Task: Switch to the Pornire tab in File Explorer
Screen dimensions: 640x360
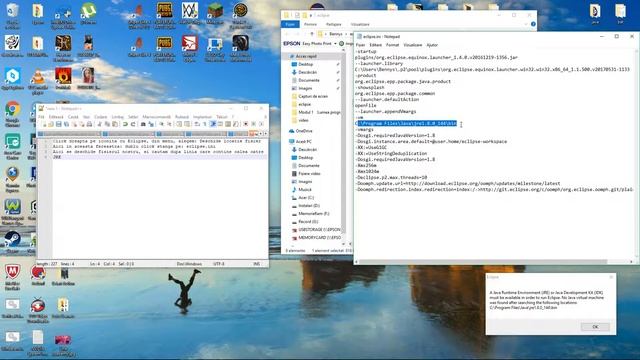Action: 310,24
